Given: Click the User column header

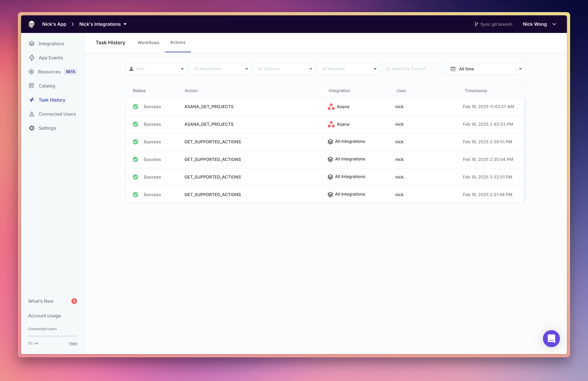Looking at the screenshot, I should pos(401,91).
